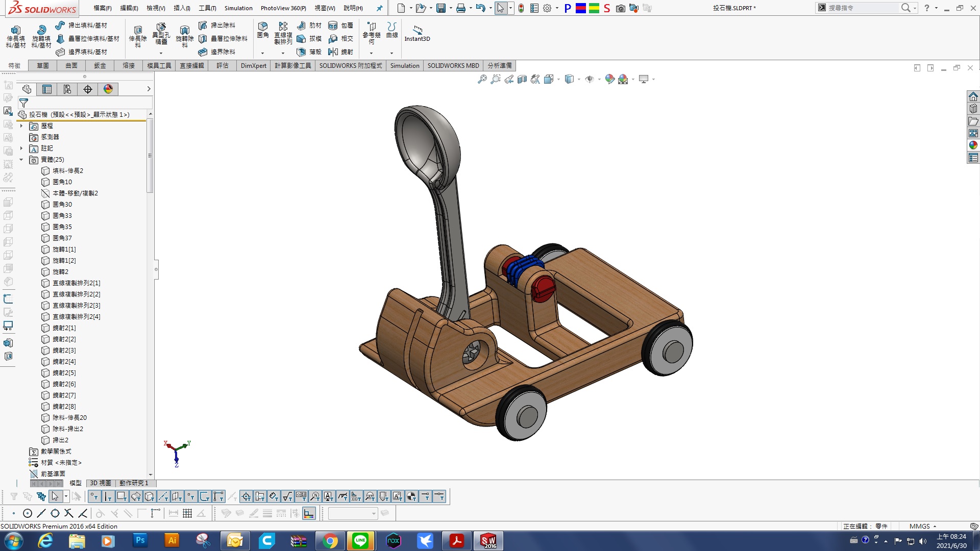Click the 薄殼 shell button
The width and height of the screenshot is (980, 551).
pos(309,52)
